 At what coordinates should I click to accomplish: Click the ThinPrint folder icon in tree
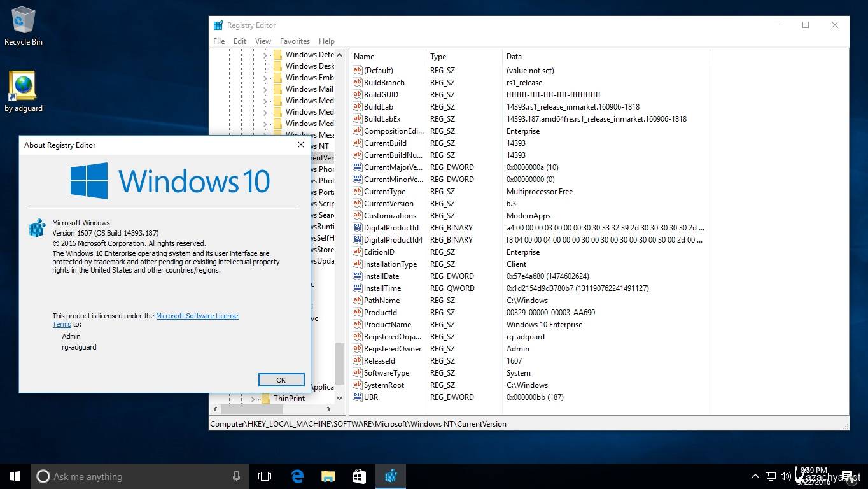tap(266, 399)
